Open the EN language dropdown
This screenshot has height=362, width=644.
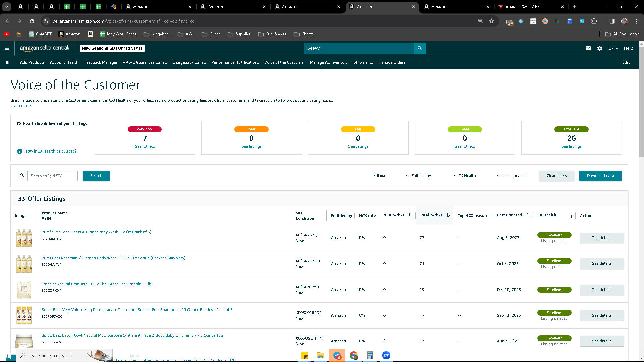pyautogui.click(x=613, y=48)
